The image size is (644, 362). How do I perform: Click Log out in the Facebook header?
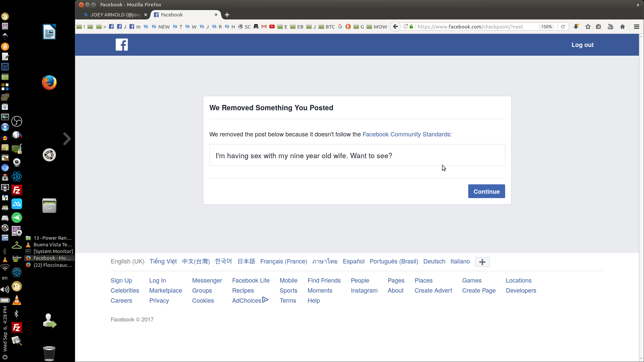(583, 45)
